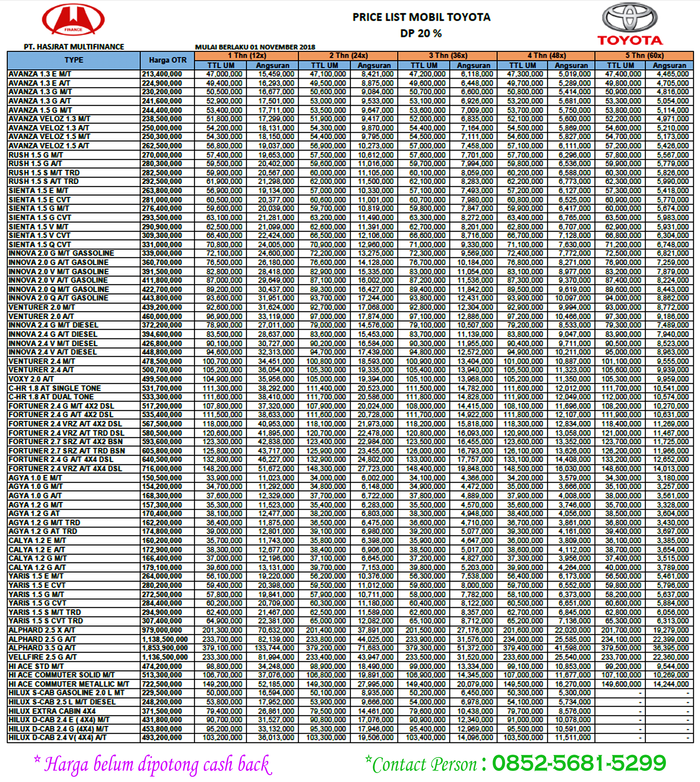Select HILUX S-CAB GASOLINE 2.0 L MT row
This screenshot has height=782, width=700.
pos(350,693)
